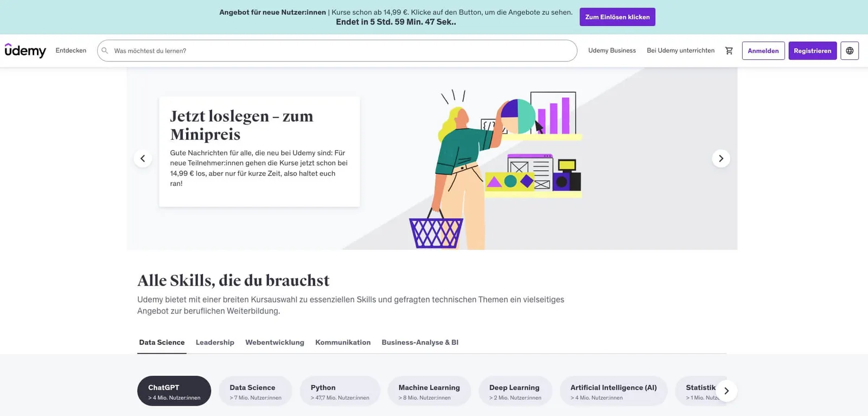Select the Artificial Intelligence (AI) pill
The image size is (868, 416).
coord(614,391)
